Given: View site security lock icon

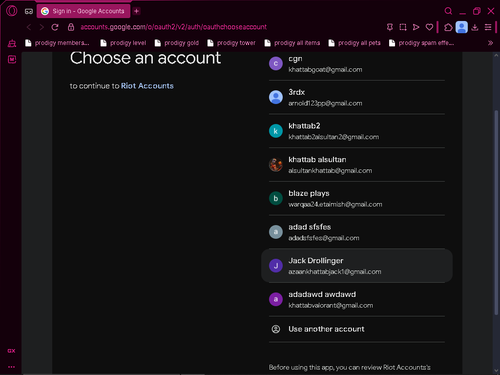Looking at the screenshot, I should (x=71, y=27).
